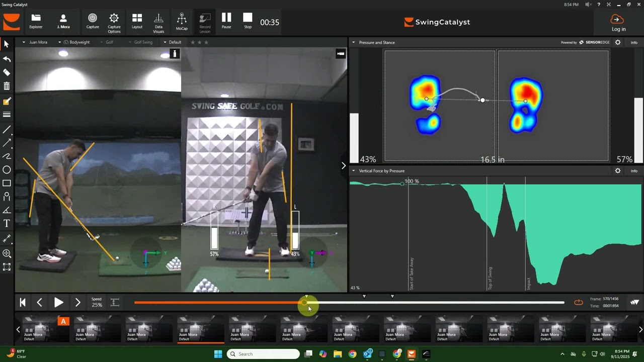The height and width of the screenshot is (362, 644).
Task: Click Info button in Vertical Force panel
Action: [634, 171]
